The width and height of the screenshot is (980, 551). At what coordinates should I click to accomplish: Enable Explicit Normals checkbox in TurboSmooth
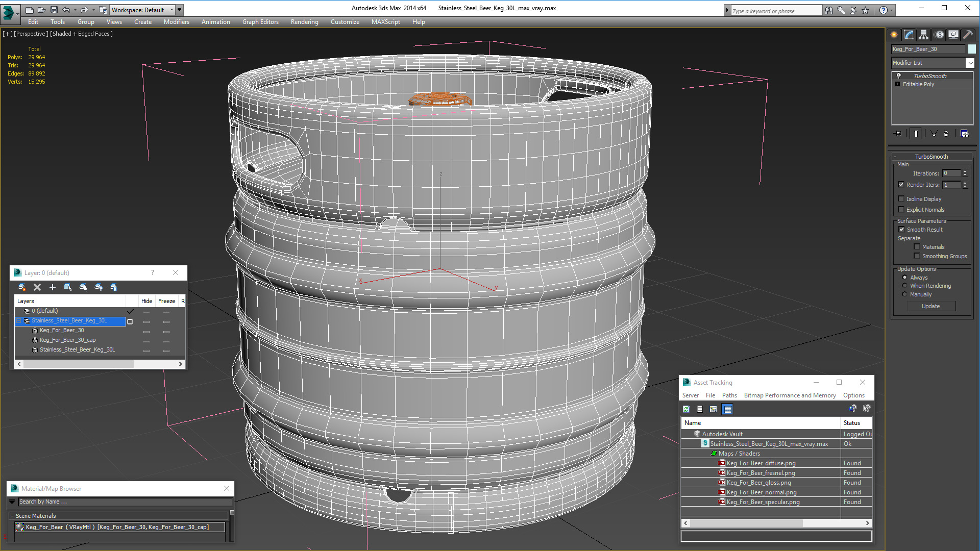click(x=901, y=209)
